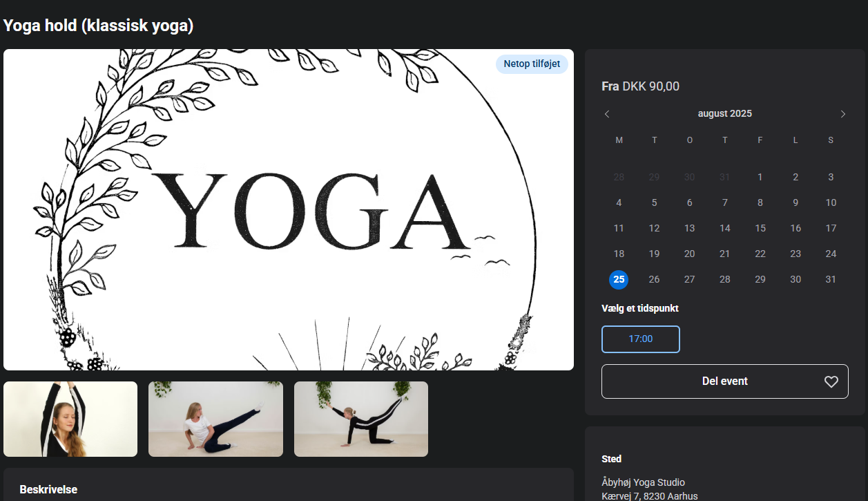
Task: Select August 25 in the calendar
Action: pyautogui.click(x=619, y=280)
